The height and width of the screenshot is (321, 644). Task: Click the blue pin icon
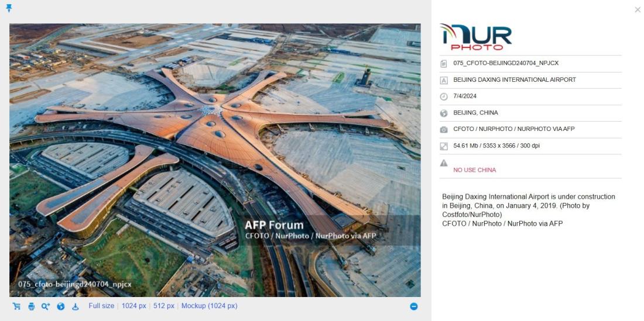coord(9,8)
